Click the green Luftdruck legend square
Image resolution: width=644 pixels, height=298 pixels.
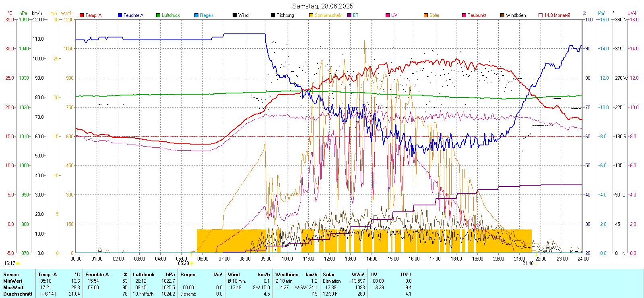tap(158, 15)
